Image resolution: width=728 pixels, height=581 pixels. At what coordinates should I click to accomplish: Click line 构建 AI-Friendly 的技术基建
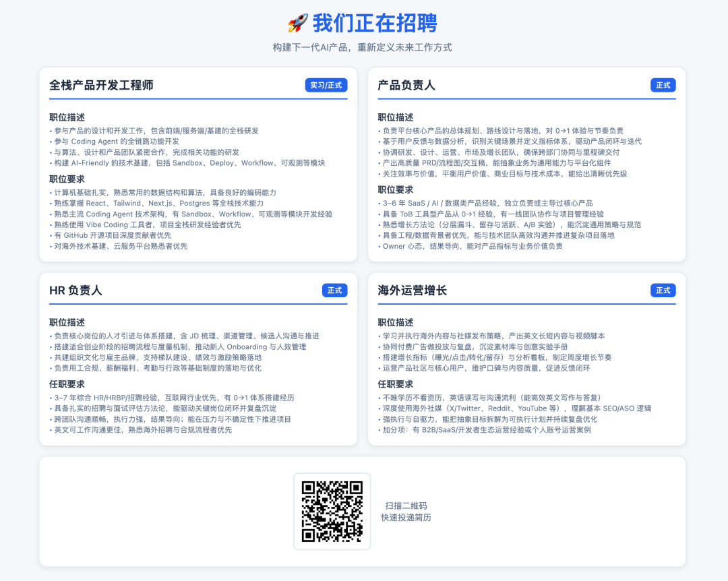(x=189, y=163)
